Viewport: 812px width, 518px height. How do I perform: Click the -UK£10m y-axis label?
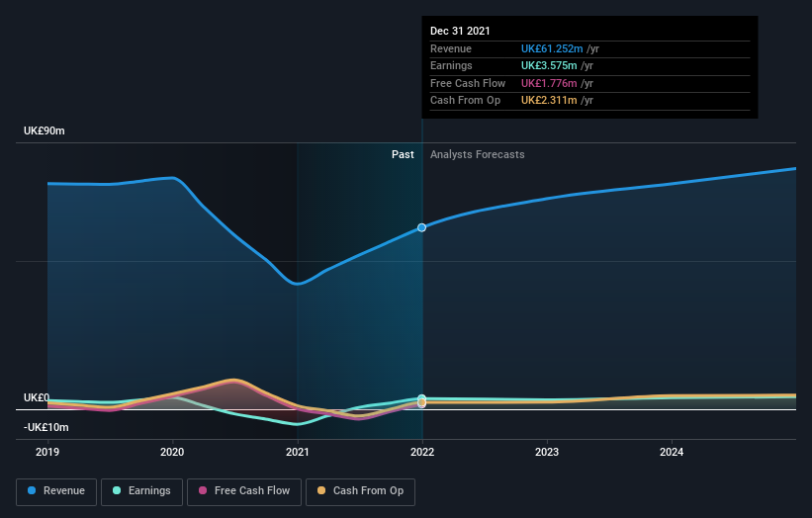(45, 427)
